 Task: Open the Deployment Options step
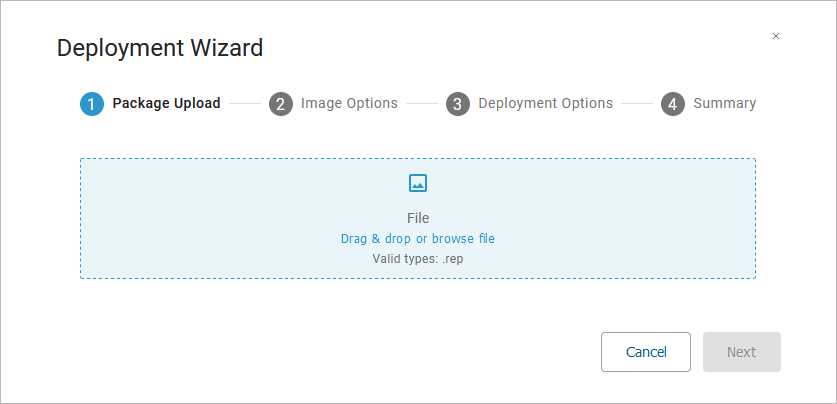coord(545,103)
